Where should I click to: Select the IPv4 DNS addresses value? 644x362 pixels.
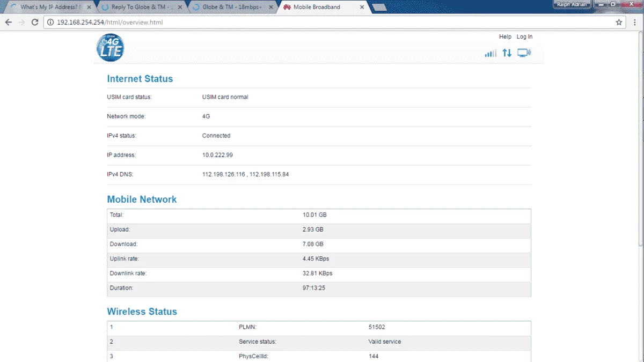(245, 174)
